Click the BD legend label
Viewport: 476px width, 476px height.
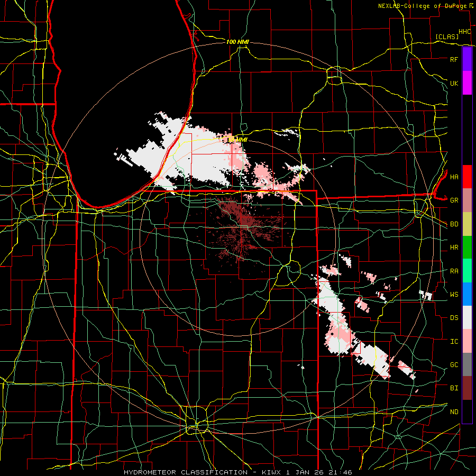point(454,224)
